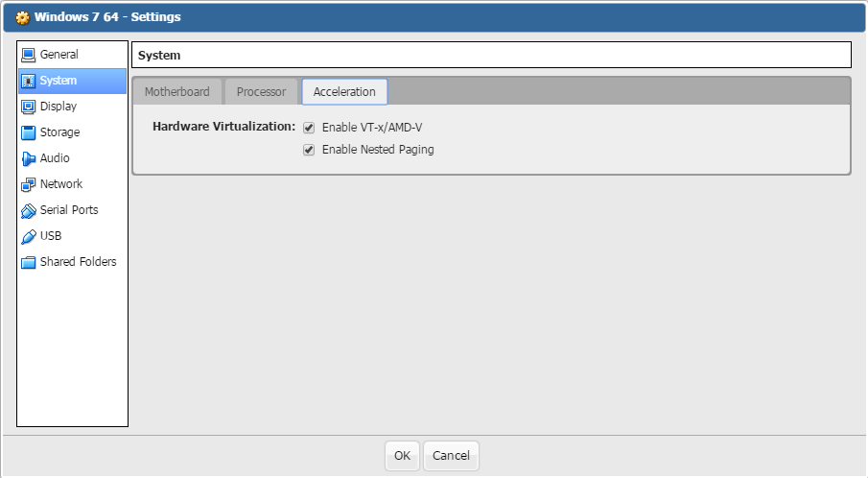The image size is (868, 478).
Task: Click the System section header bar
Action: pyautogui.click(x=491, y=56)
